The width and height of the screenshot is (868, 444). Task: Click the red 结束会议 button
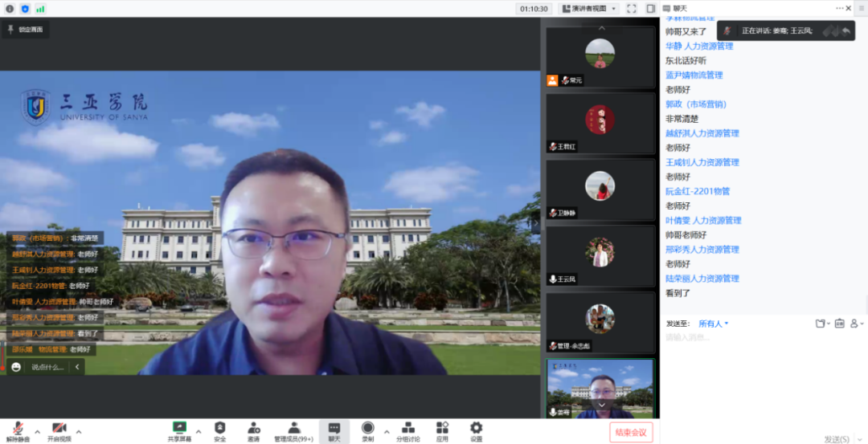tap(631, 432)
